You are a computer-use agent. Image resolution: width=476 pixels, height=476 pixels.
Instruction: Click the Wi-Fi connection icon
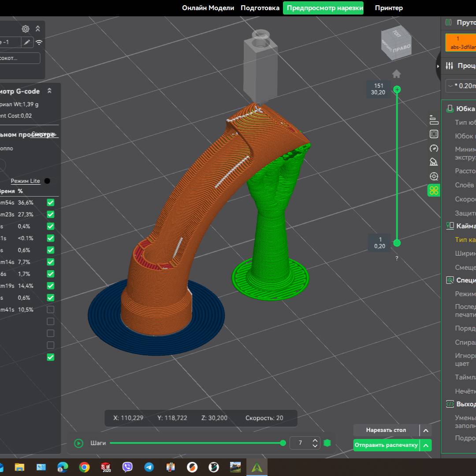tap(39, 42)
